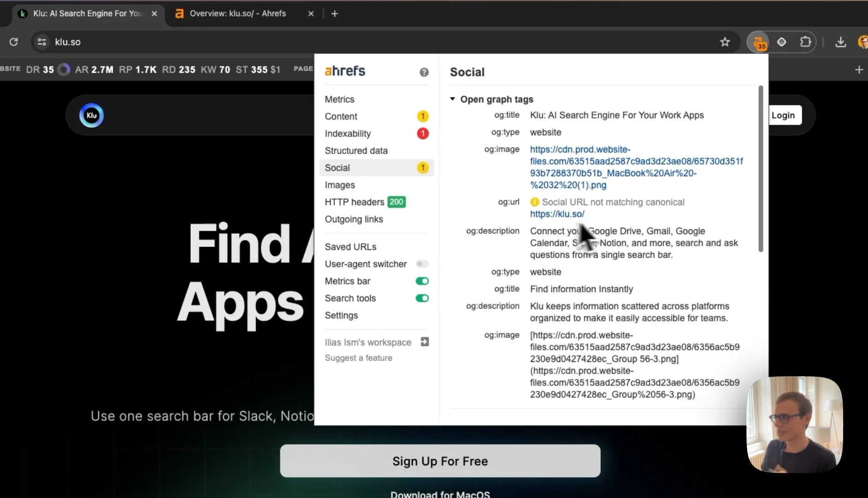The height and width of the screenshot is (498, 868).
Task: Close the Ahrefs Overview tab
Action: pyautogui.click(x=311, y=13)
